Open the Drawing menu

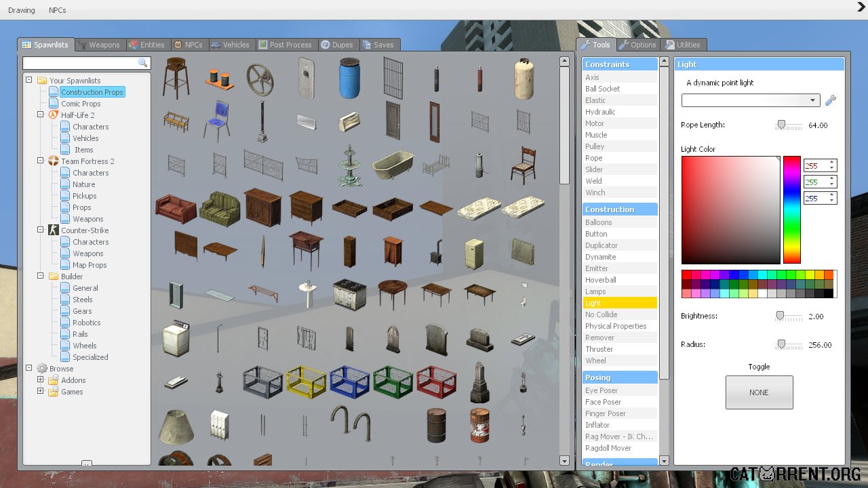(x=21, y=10)
